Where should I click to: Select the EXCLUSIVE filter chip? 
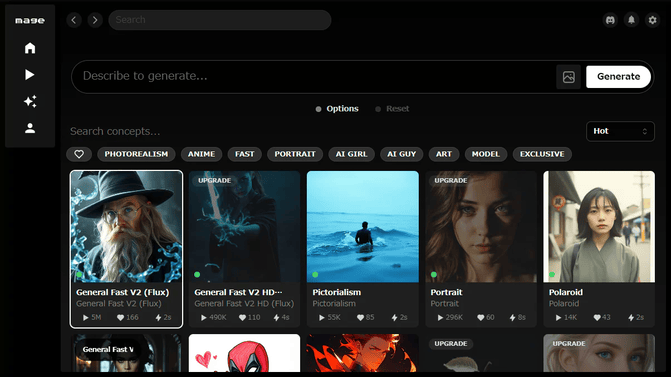pyautogui.click(x=542, y=154)
